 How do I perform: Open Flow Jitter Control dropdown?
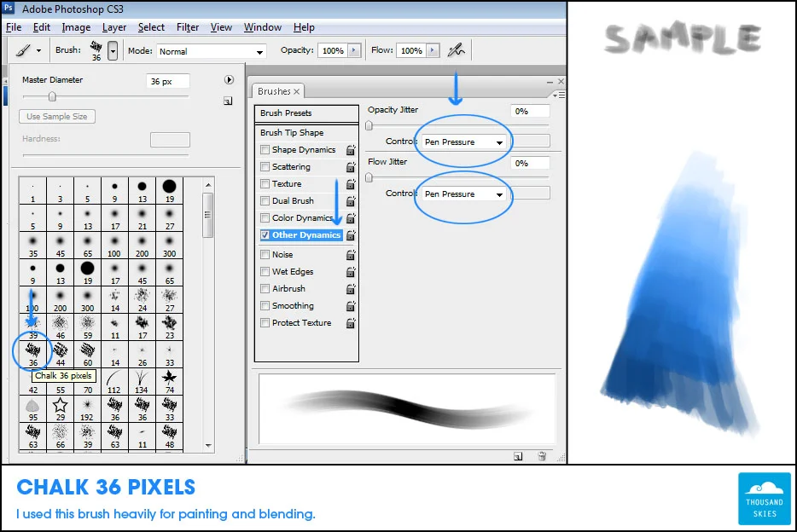(x=463, y=194)
